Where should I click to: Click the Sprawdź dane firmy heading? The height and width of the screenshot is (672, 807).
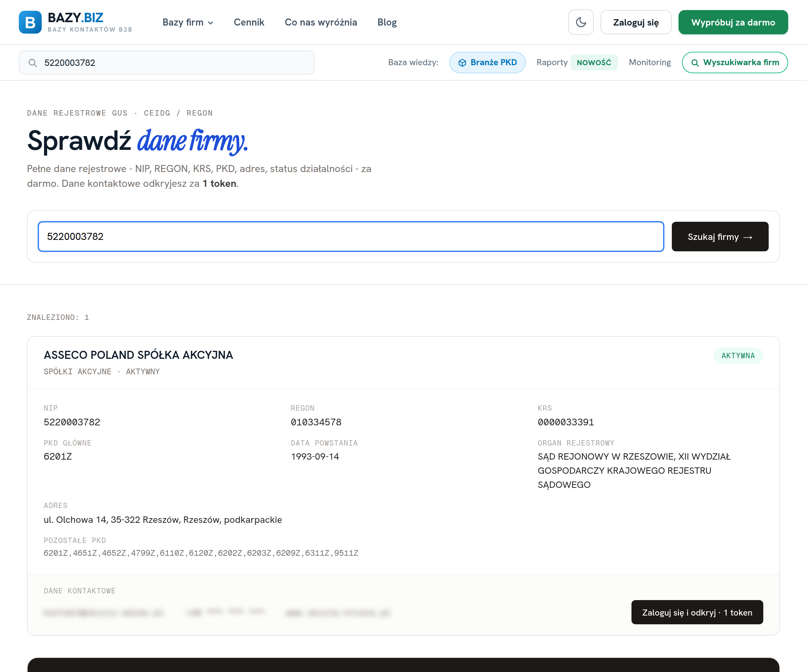[x=138, y=141]
